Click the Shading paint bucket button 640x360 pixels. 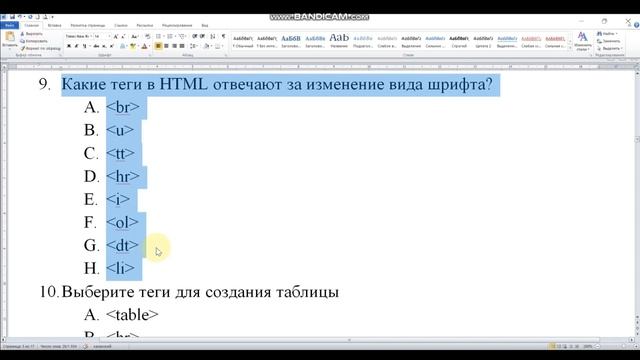pos(207,46)
